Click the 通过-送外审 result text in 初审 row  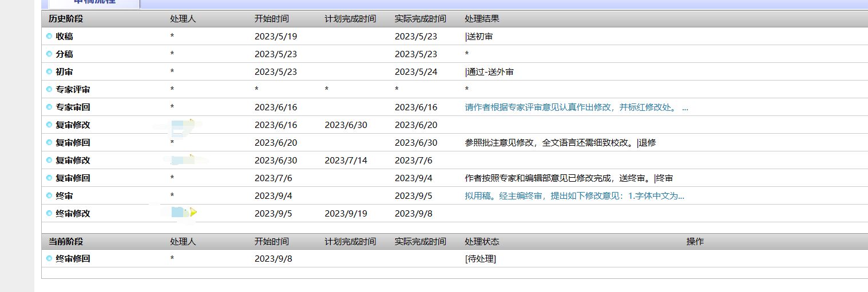tap(490, 72)
